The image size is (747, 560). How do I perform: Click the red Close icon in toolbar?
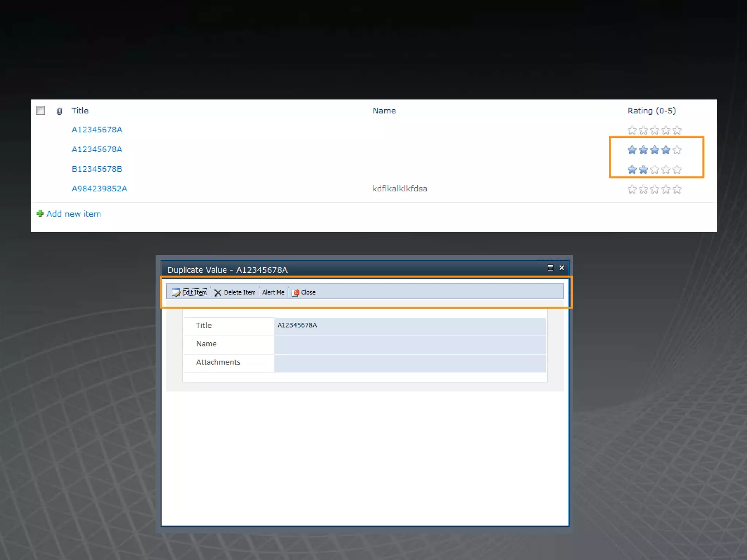click(296, 293)
